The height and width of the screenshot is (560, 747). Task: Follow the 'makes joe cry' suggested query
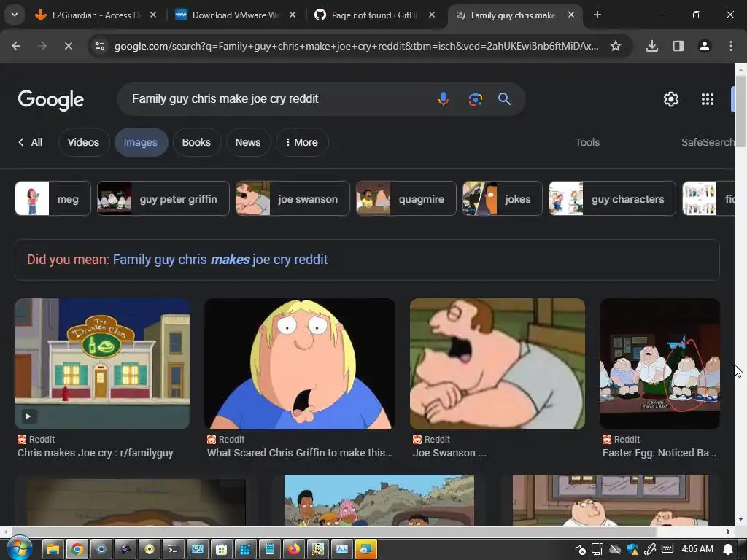point(220,260)
